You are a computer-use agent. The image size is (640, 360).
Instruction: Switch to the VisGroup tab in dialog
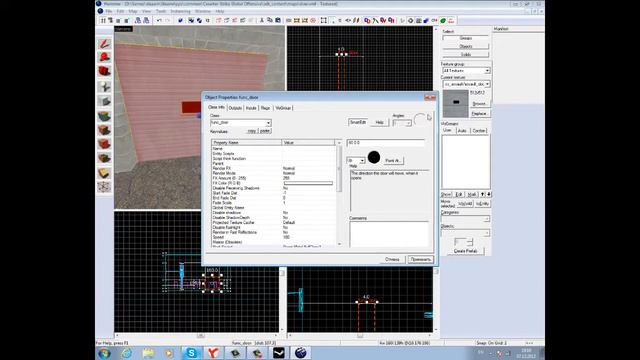click(283, 108)
